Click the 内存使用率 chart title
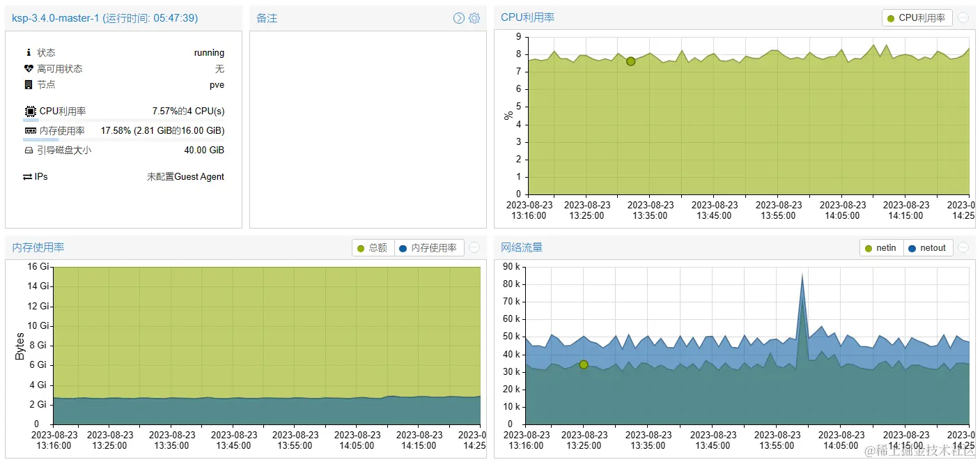This screenshot has height=462, width=980. (x=39, y=247)
